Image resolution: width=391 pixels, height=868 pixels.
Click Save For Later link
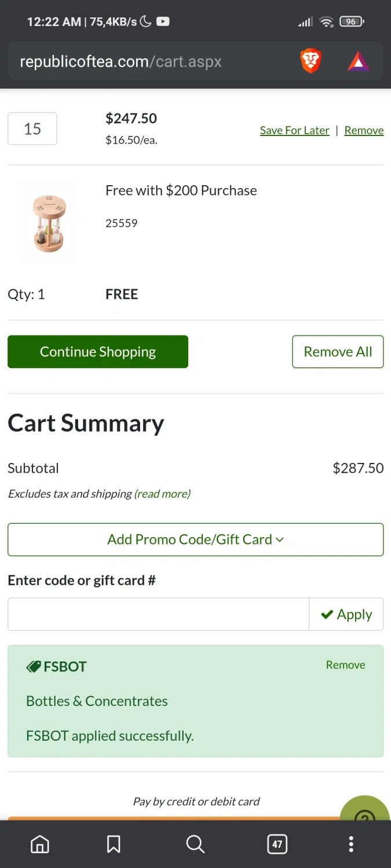(x=294, y=130)
